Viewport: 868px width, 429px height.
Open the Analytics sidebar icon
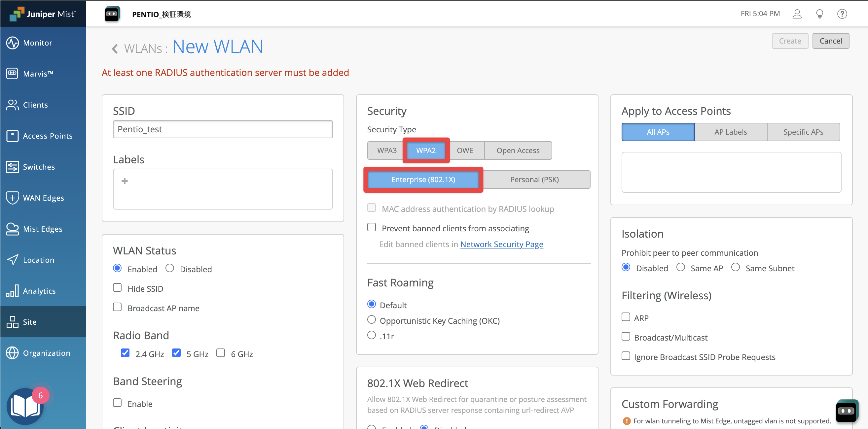pyautogui.click(x=13, y=291)
